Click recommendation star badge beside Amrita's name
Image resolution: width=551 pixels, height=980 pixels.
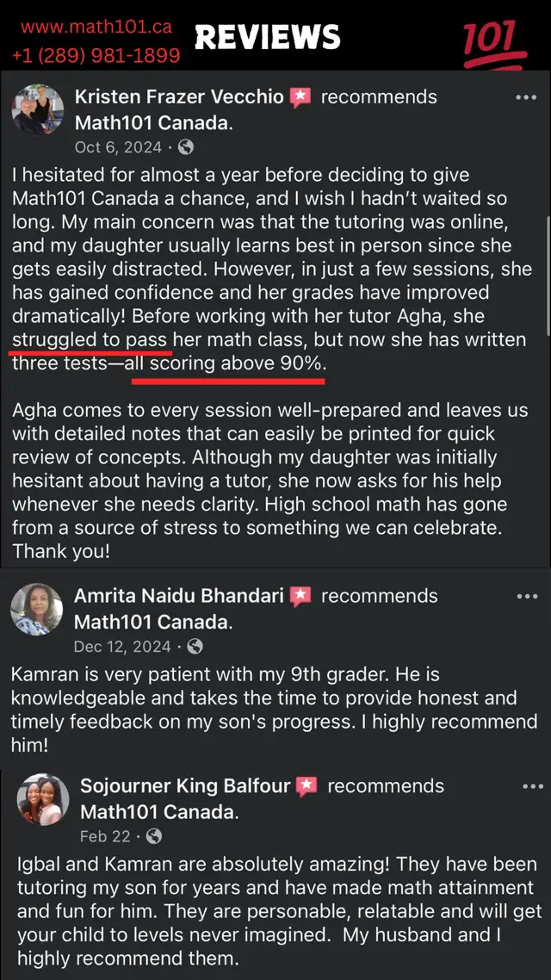point(300,596)
